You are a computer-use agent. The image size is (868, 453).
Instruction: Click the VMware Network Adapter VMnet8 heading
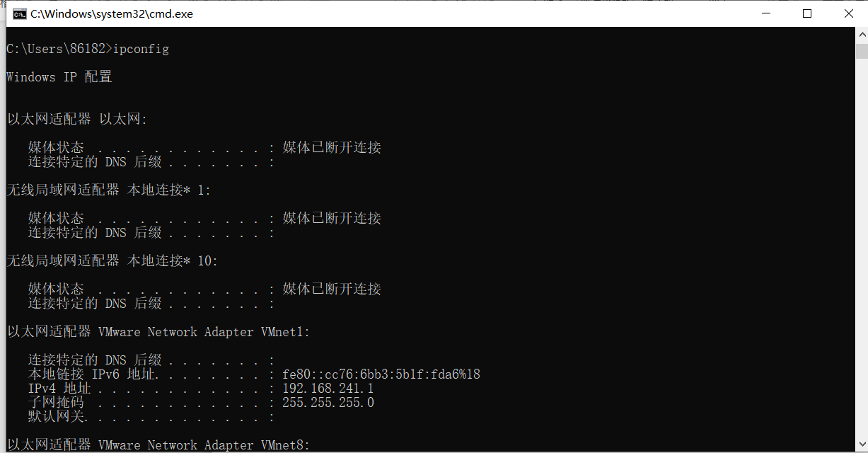(x=158, y=445)
